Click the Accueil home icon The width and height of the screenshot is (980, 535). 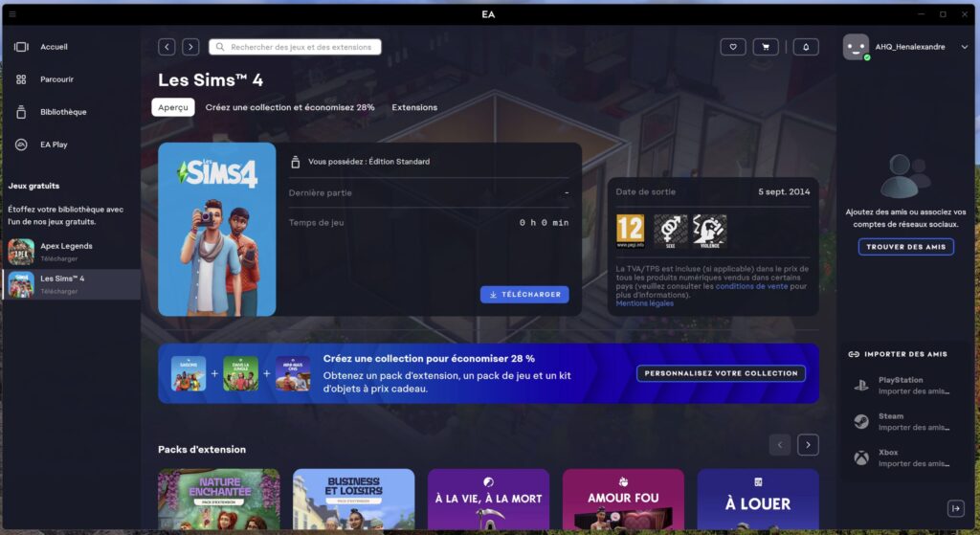[21, 47]
